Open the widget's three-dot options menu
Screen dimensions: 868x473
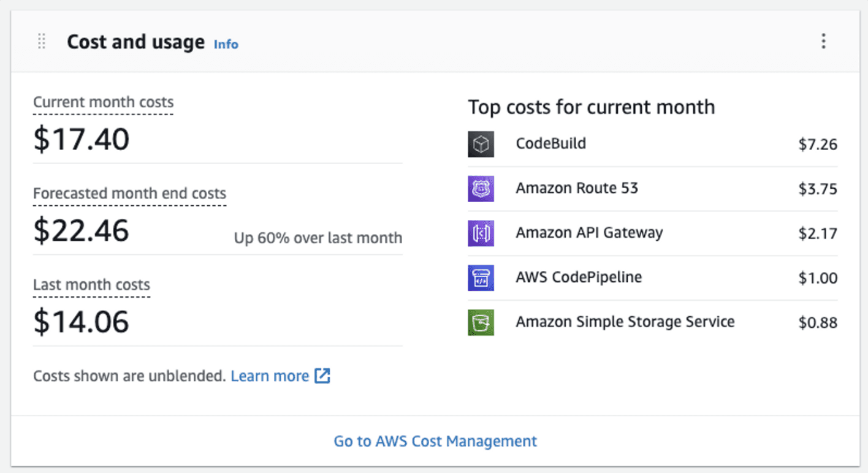823,42
